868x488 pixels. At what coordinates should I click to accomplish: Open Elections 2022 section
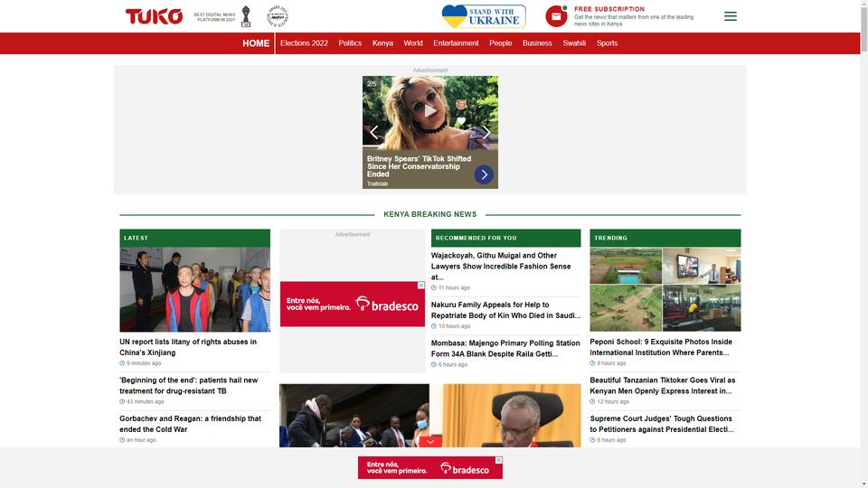click(304, 43)
